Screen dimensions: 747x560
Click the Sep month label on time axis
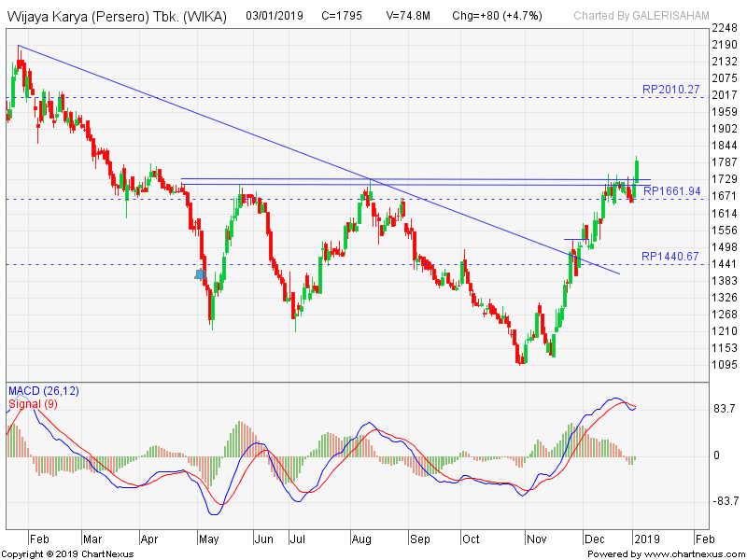419,539
